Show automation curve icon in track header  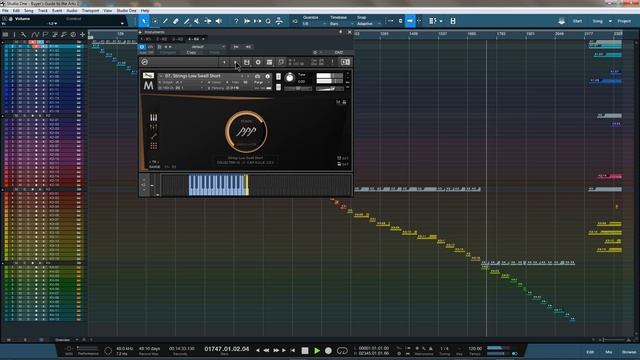pyautogui.click(x=35, y=35)
